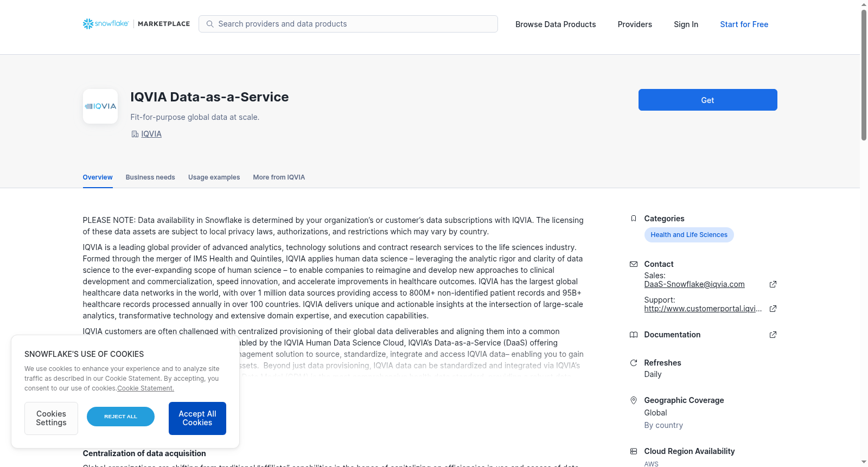Open the More from IQVIA tab
The width and height of the screenshot is (868, 467).
279,177
